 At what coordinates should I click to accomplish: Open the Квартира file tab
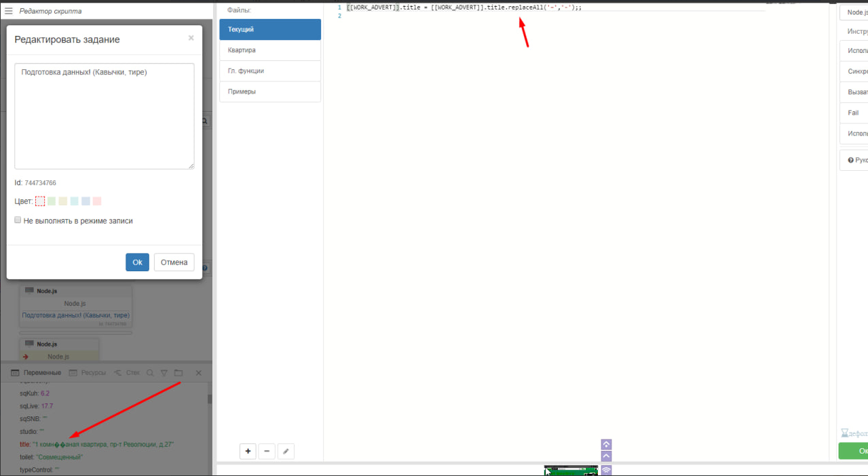[x=269, y=50]
